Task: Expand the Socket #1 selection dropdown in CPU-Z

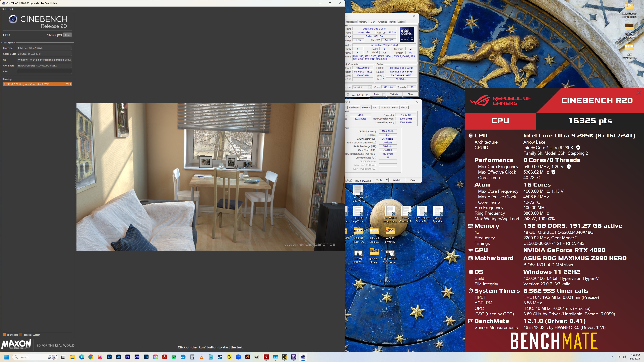Action: tap(370, 87)
